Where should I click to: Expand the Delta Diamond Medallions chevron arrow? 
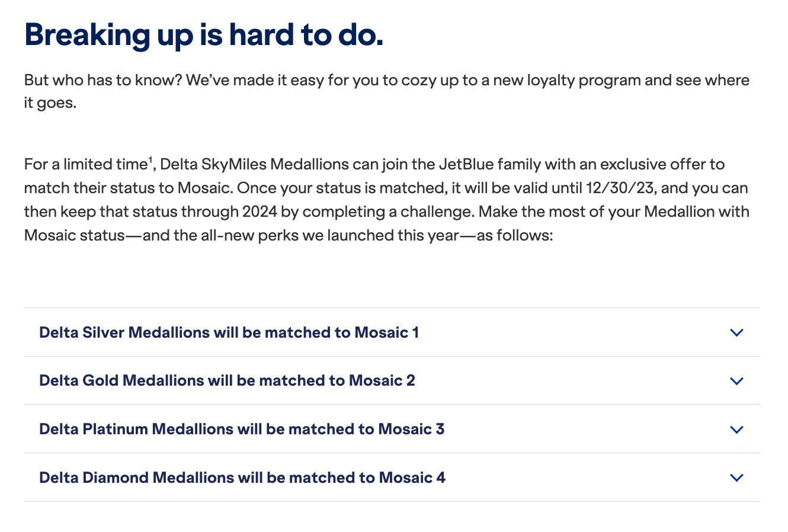pyautogui.click(x=736, y=477)
